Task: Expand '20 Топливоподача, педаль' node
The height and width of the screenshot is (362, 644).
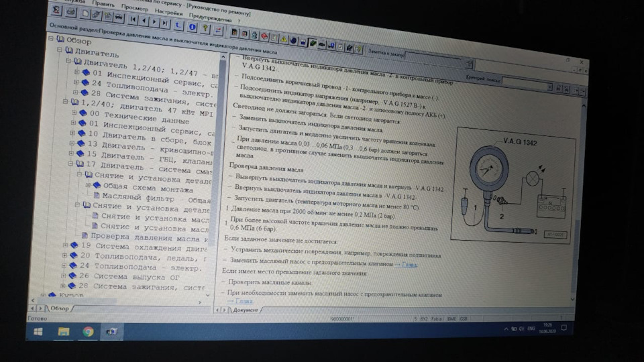Action: (64, 255)
